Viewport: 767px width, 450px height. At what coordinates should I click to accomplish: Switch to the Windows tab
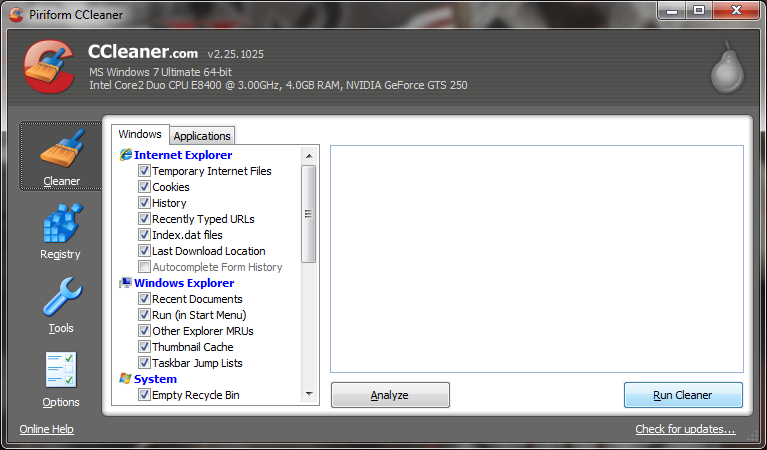tap(140, 134)
